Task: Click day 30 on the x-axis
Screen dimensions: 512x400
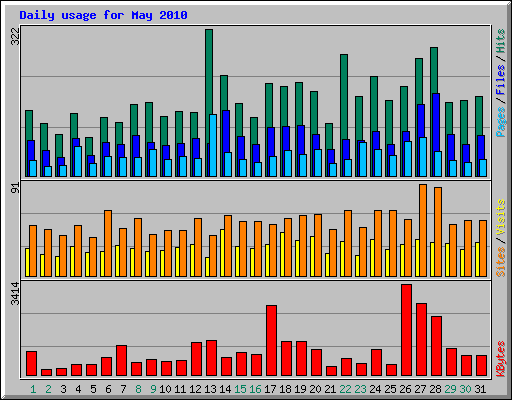Action: [465, 389]
